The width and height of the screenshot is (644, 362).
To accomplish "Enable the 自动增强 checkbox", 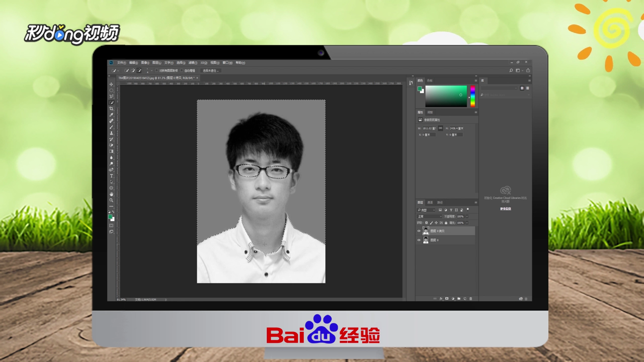I will coord(182,70).
